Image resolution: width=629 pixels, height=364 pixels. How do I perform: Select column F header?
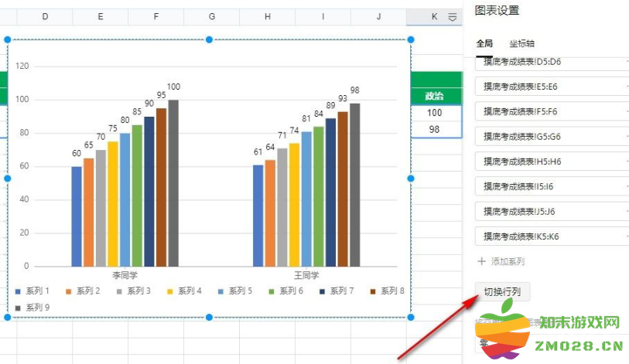click(x=156, y=17)
